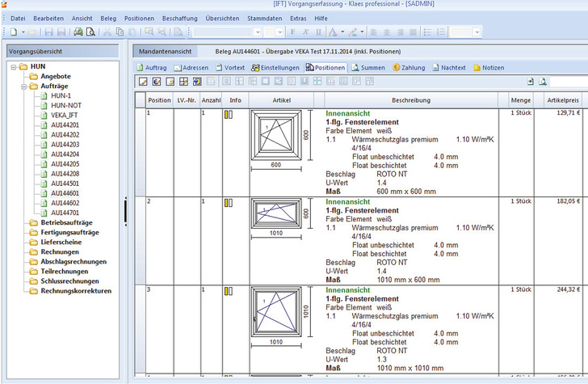Click first icon in positions toolbar
Viewport: 588px width, 384px height.
pyautogui.click(x=142, y=82)
